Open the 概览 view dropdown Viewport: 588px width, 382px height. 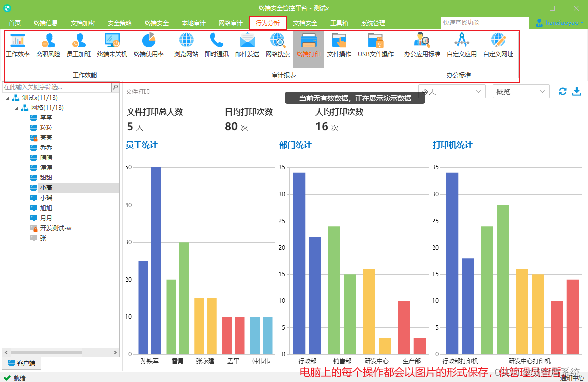click(521, 92)
